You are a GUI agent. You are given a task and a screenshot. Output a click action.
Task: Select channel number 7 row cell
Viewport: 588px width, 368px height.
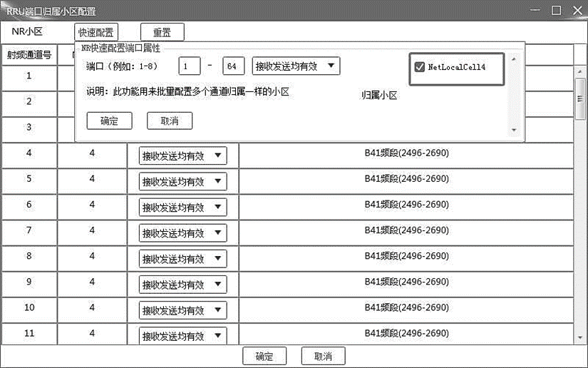[29, 232]
